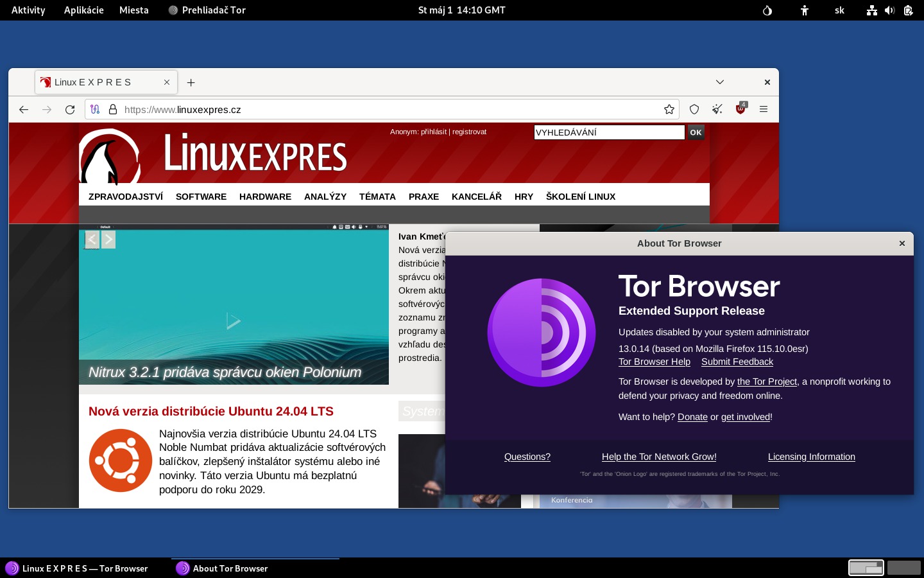This screenshot has width=924, height=578.
Task: Click the wired network status icon
Action: point(871,10)
